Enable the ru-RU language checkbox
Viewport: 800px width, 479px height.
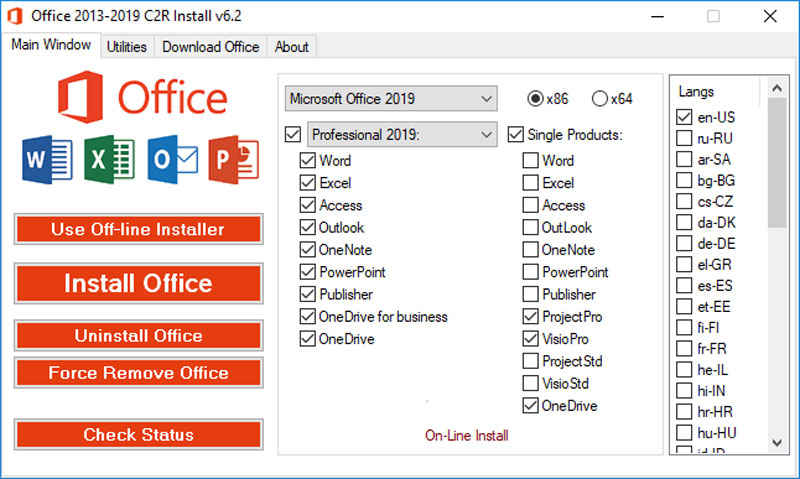point(684,138)
